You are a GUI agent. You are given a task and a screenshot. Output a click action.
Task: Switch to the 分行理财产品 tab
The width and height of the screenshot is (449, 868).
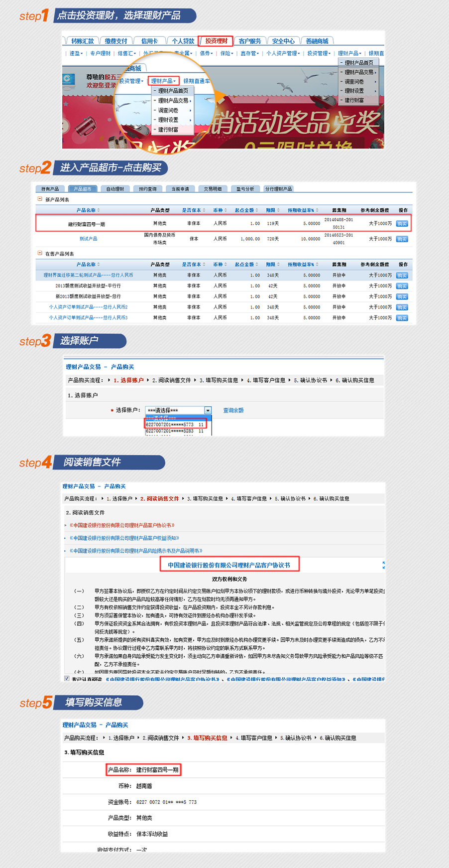pyautogui.click(x=279, y=189)
